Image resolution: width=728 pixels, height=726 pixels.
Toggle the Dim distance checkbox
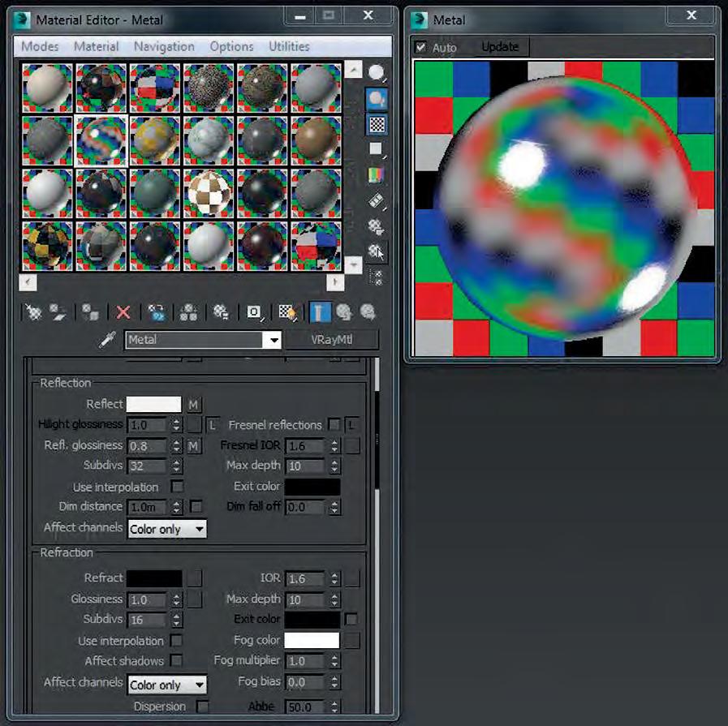tap(196, 506)
